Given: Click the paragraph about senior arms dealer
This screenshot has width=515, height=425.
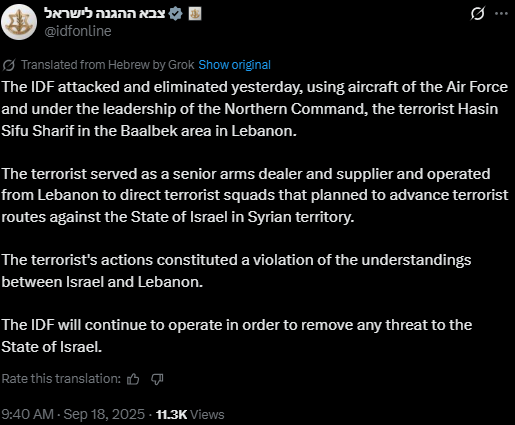Looking at the screenshot, I should click(255, 195).
